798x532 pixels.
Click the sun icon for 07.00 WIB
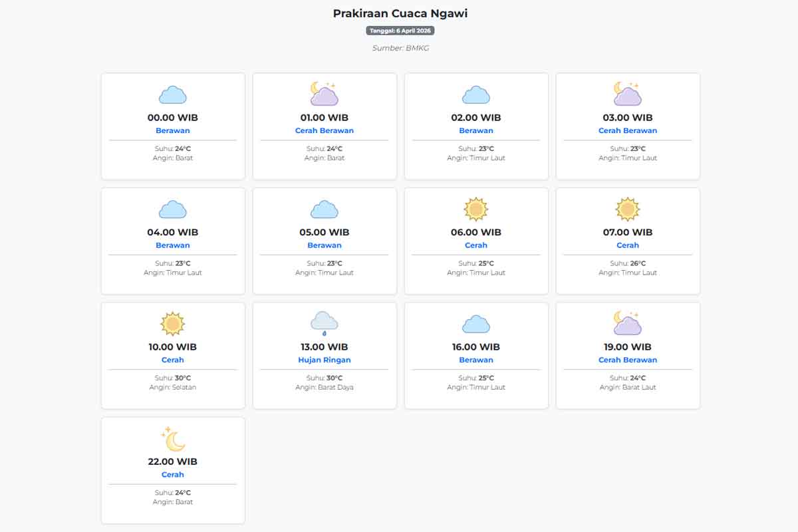[628, 209]
